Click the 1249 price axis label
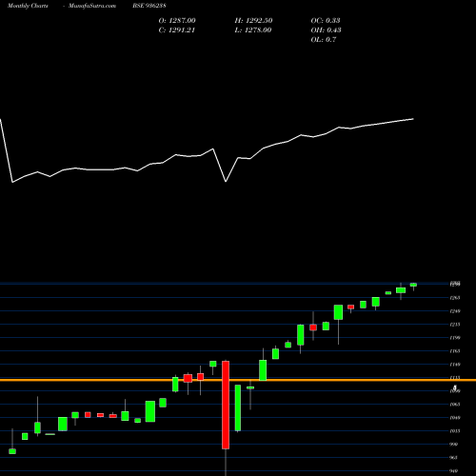Screen dimensions: 476x476 tap(455, 311)
